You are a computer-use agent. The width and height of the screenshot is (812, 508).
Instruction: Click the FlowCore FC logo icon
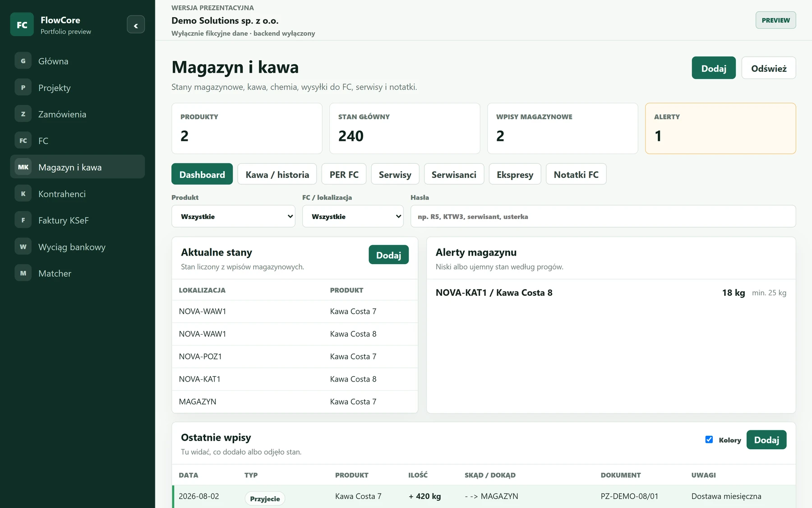[x=22, y=25]
